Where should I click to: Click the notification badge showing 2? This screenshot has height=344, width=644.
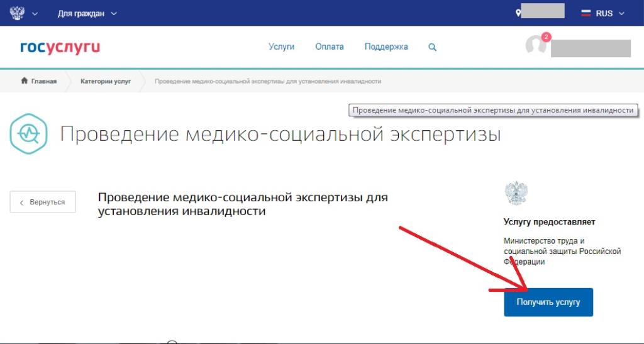click(546, 37)
